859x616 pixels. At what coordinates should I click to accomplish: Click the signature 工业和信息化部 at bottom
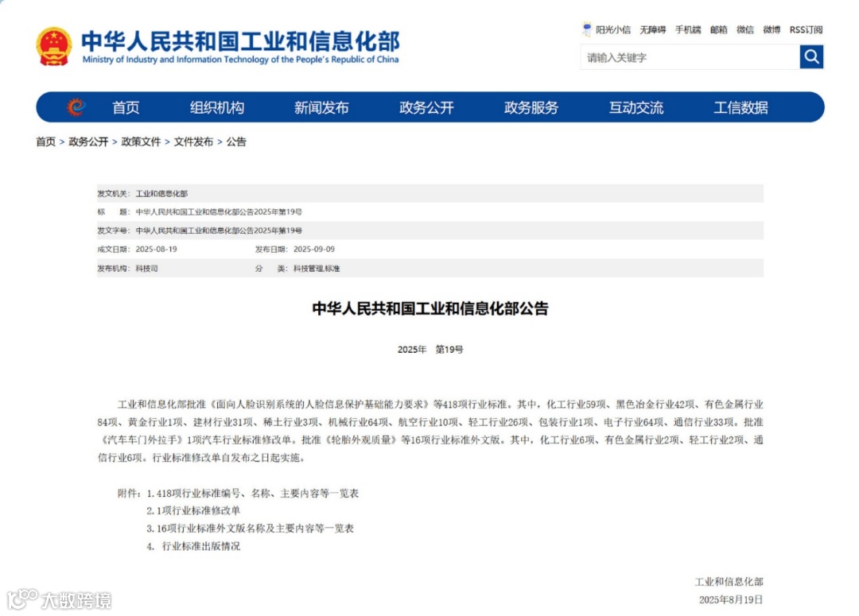coord(729,582)
